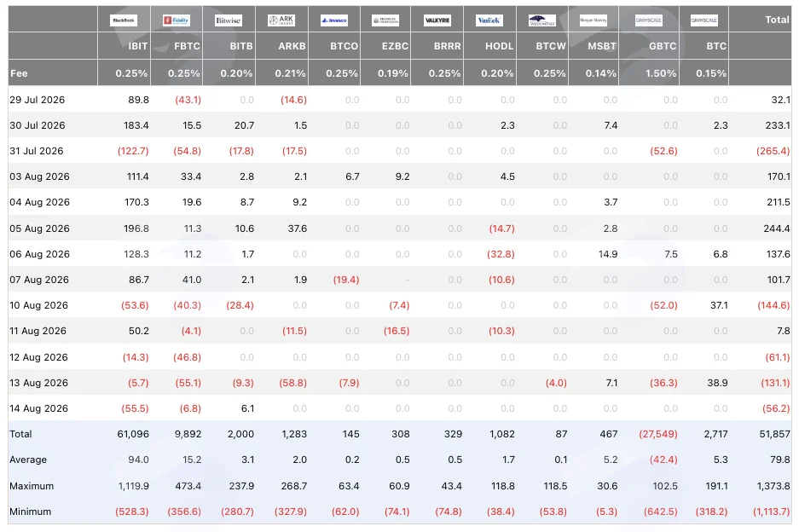Image resolution: width=799 pixels, height=532 pixels.
Task: Click the 9,892 FBTC total
Action: click(x=188, y=434)
